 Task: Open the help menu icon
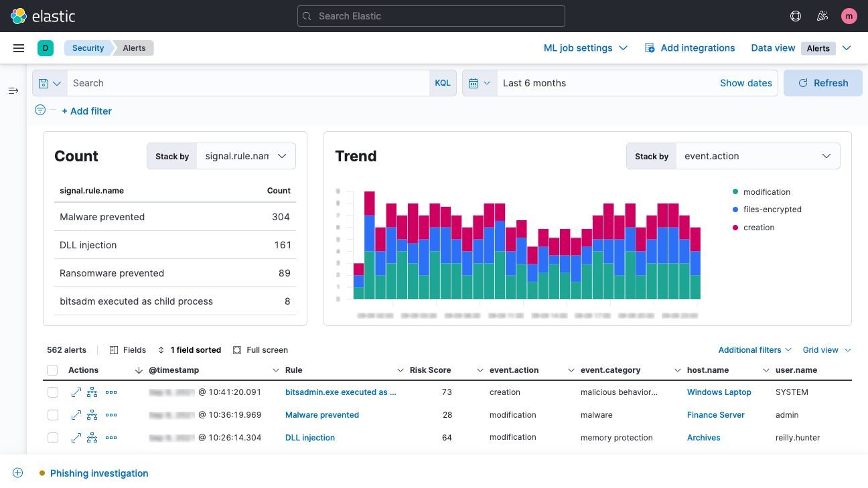pos(796,16)
